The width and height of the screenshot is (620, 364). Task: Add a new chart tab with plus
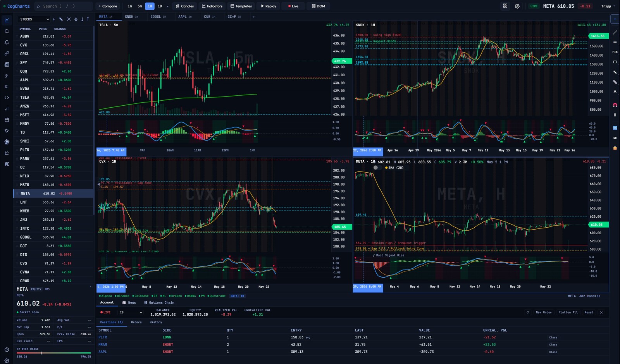tap(254, 17)
